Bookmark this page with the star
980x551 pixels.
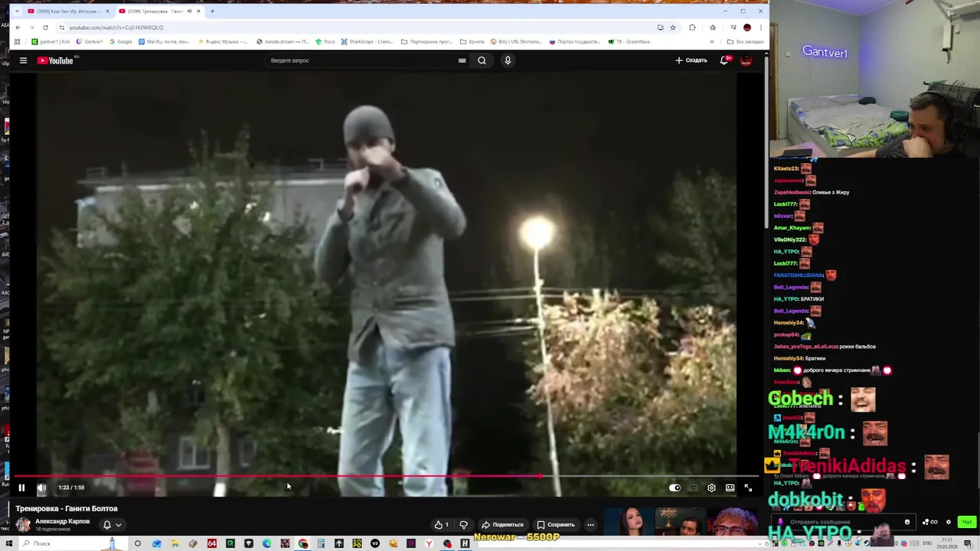673,28
